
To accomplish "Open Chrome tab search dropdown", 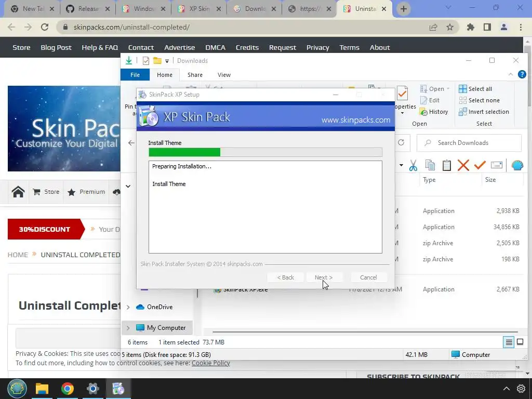I will pyautogui.click(x=448, y=7).
